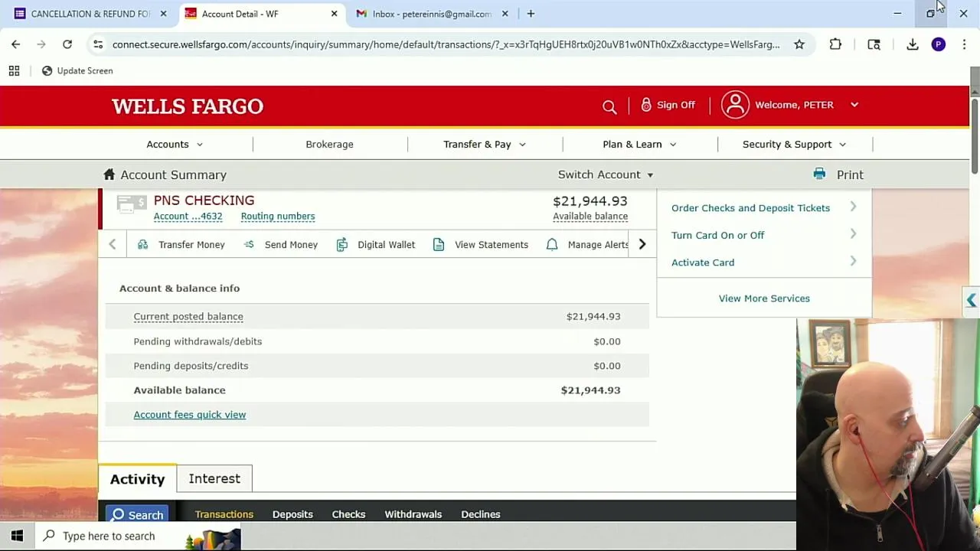Expand the Welcome PETER dropdown arrow
980x551 pixels.
point(854,105)
